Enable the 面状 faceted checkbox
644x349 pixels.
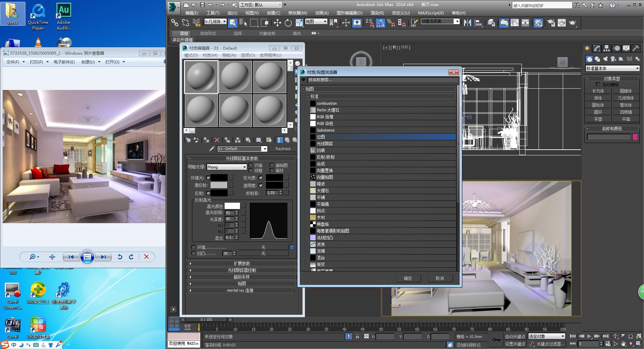(272, 170)
